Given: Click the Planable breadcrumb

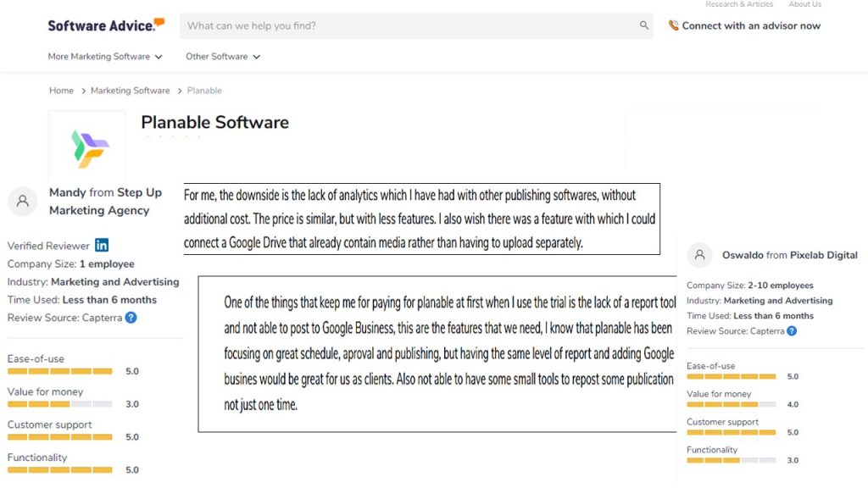Looking at the screenshot, I should click(x=204, y=90).
